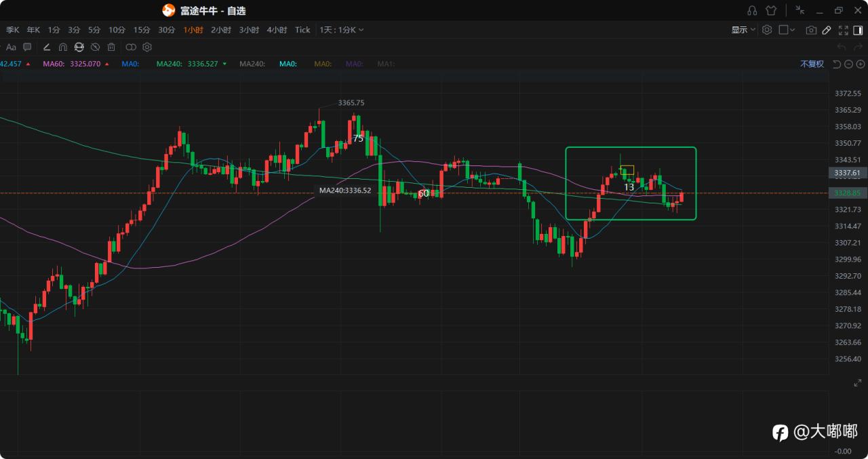Open chart settings with the gear icon beside 显示
This screenshot has width=868, height=459.
click(x=767, y=30)
